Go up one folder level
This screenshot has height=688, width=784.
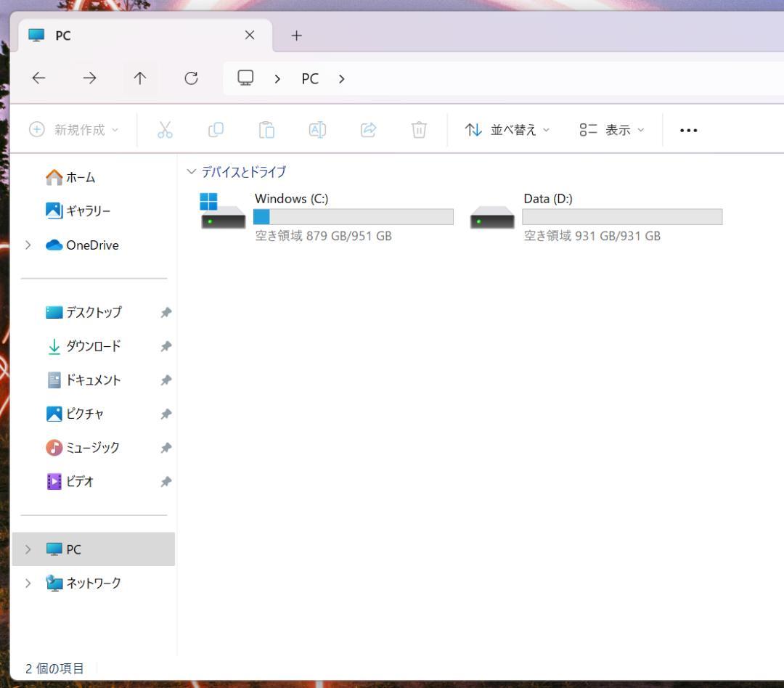click(140, 78)
